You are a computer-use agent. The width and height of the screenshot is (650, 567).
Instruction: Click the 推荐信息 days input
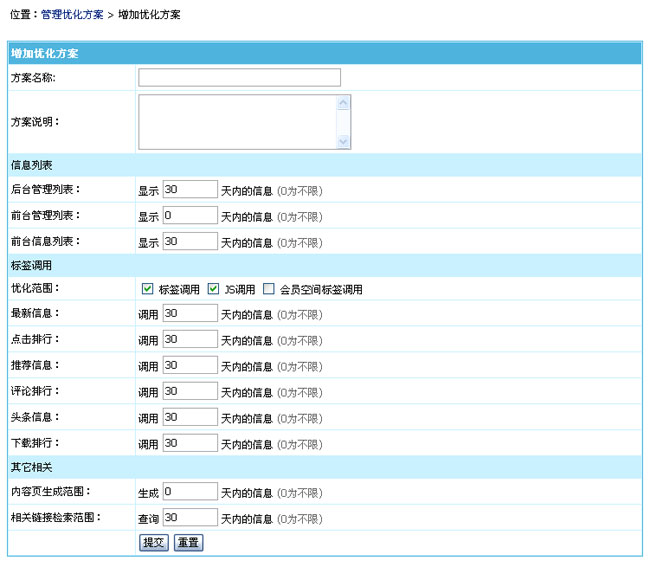189,365
